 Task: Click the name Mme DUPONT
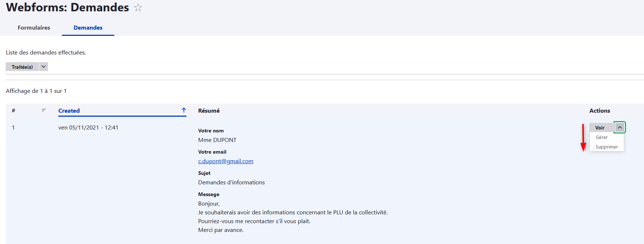coord(217,140)
